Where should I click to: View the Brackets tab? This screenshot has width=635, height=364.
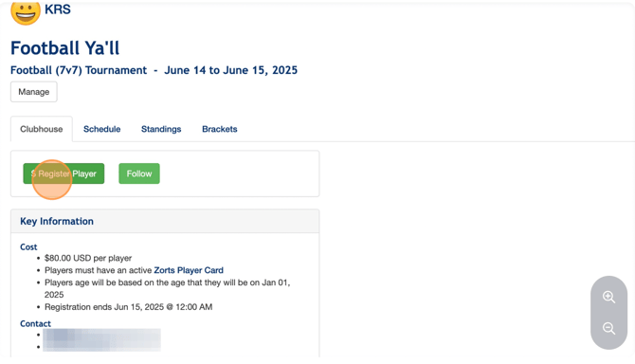click(x=220, y=129)
